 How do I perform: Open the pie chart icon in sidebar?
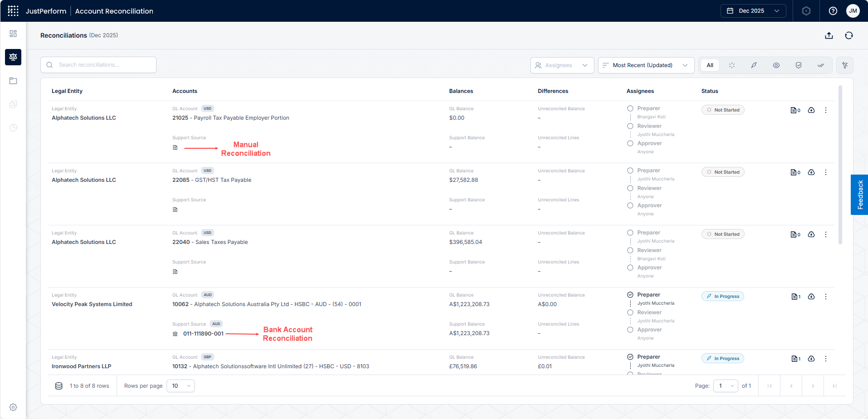(13, 128)
